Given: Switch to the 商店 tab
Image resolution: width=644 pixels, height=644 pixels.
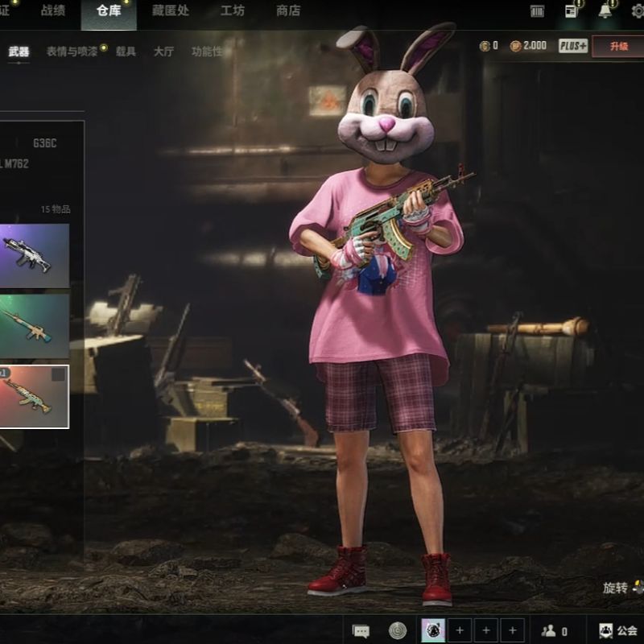Looking at the screenshot, I should [287, 10].
